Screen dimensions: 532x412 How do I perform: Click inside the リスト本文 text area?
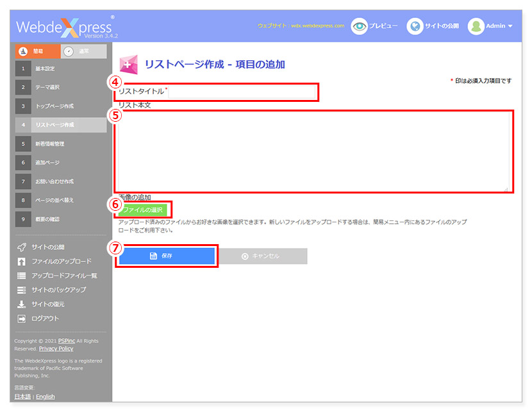(x=314, y=152)
